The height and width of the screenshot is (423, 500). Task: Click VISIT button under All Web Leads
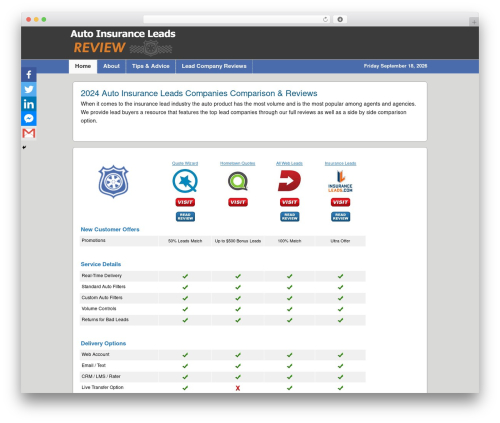[289, 202]
